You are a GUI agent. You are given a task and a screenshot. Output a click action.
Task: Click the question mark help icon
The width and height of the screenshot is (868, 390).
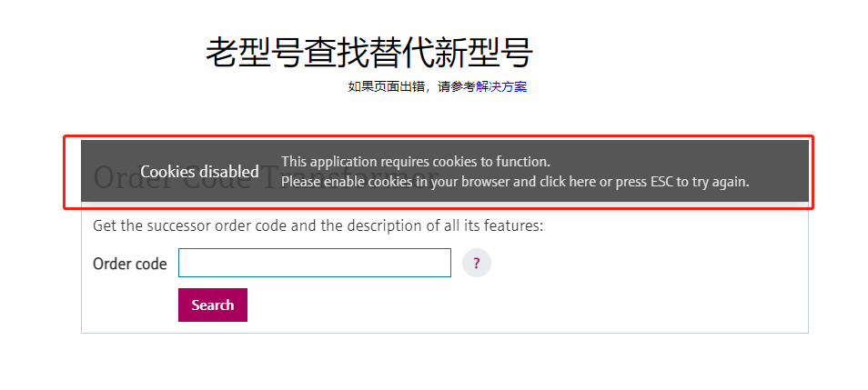click(x=477, y=263)
